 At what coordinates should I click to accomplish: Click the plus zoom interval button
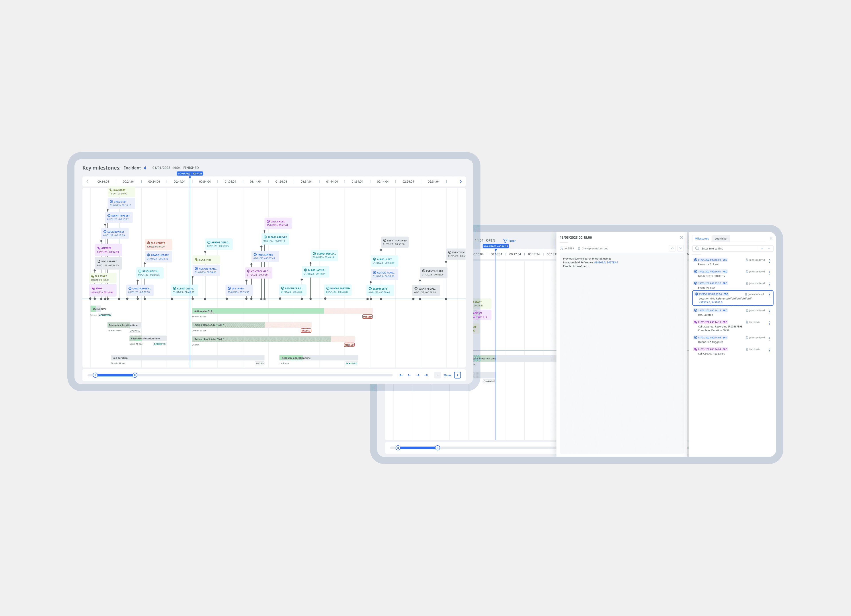point(457,375)
